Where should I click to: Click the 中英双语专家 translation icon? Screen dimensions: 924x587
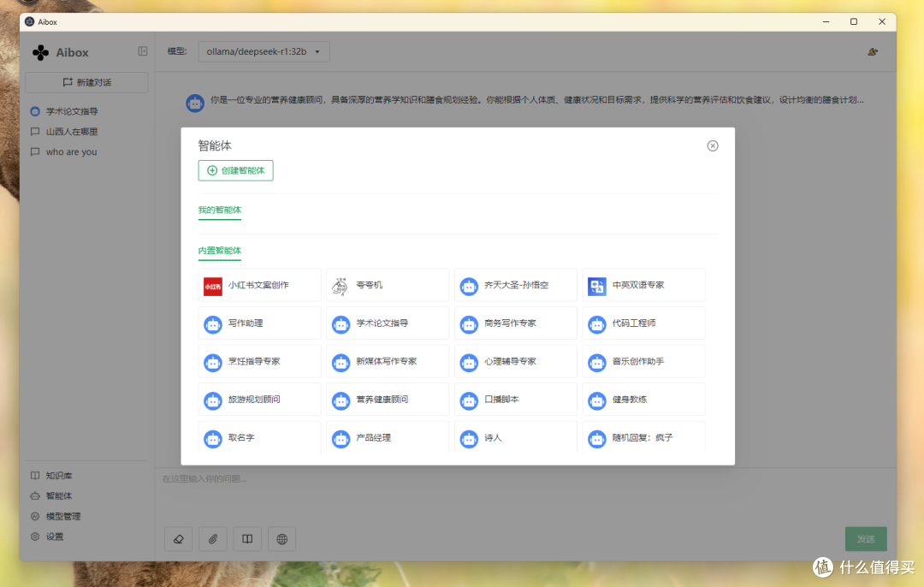click(597, 287)
